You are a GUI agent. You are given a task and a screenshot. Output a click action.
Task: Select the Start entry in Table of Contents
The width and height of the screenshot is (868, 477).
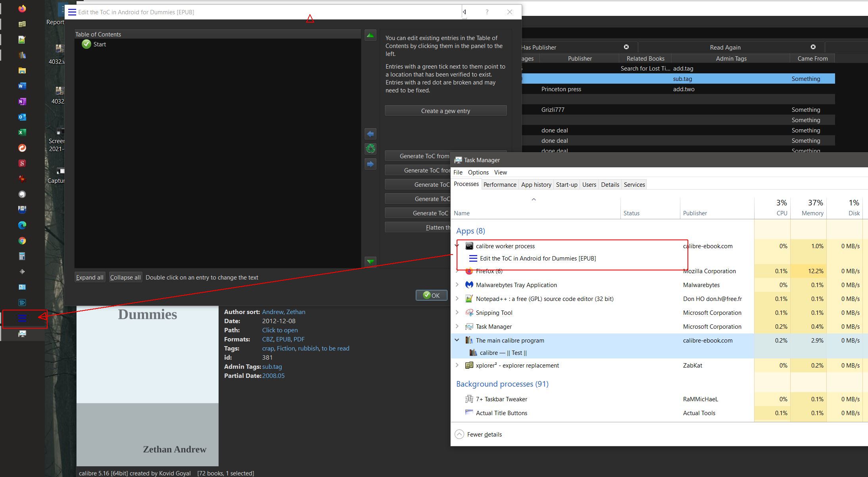99,44
